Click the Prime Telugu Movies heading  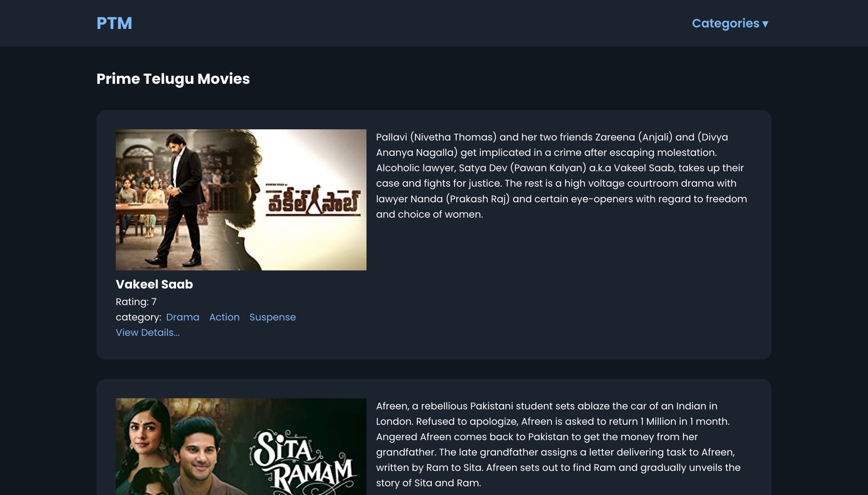[x=173, y=79]
